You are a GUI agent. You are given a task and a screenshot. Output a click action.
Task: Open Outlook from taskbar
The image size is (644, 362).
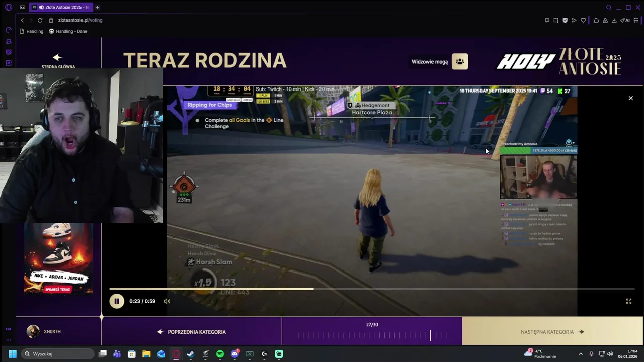(161, 354)
